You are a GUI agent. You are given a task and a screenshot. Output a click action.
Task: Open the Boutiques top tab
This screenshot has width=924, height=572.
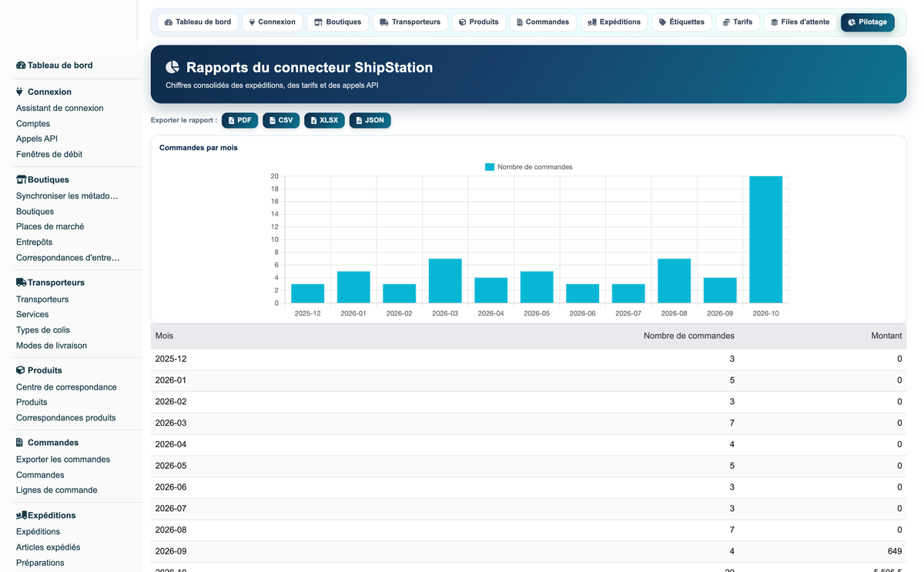337,22
